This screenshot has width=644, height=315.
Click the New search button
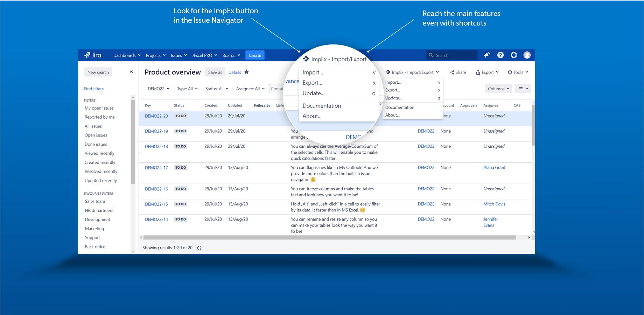(x=98, y=72)
